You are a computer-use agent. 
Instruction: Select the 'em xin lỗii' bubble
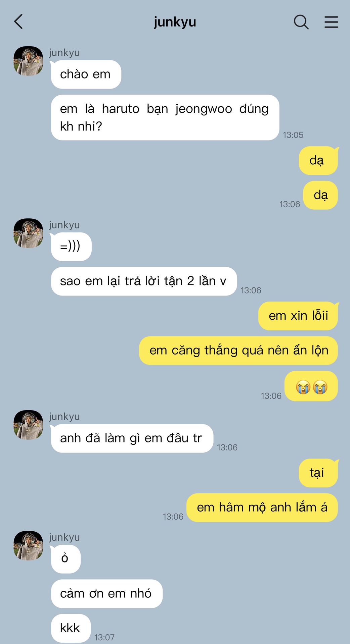tap(298, 316)
